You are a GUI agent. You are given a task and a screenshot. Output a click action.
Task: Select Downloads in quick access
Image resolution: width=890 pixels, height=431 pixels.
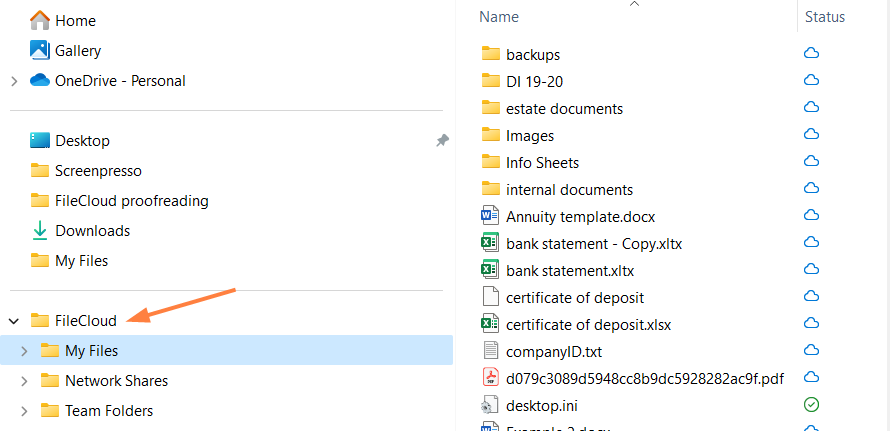pyautogui.click(x=92, y=231)
